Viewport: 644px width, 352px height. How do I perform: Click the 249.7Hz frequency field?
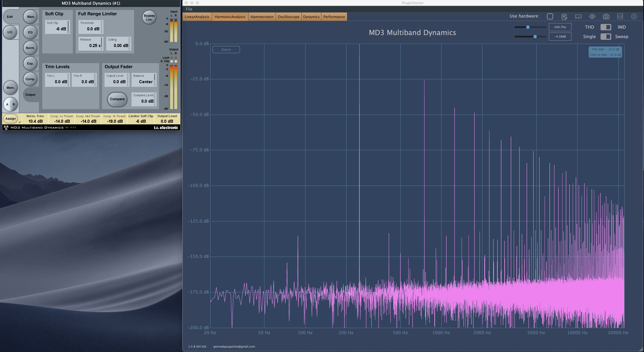pos(560,27)
